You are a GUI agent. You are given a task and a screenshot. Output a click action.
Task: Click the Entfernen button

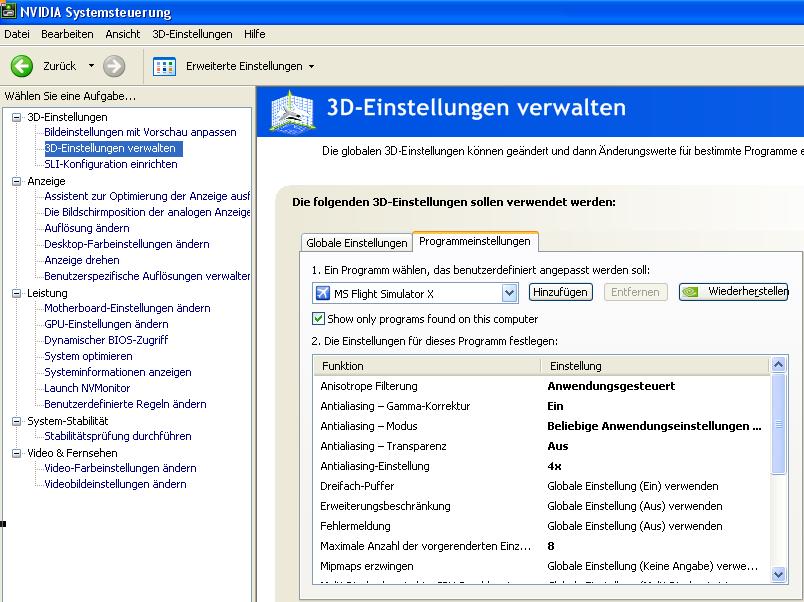pos(635,292)
